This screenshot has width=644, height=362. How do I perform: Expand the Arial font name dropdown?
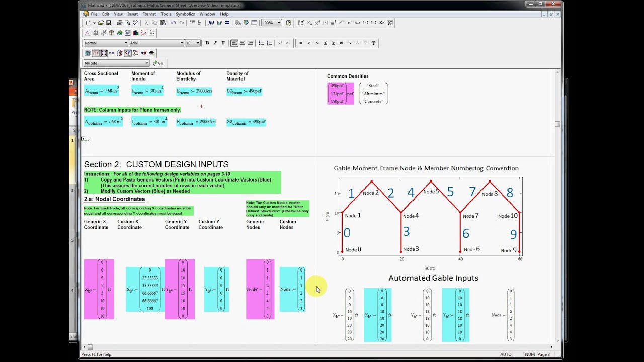click(182, 43)
